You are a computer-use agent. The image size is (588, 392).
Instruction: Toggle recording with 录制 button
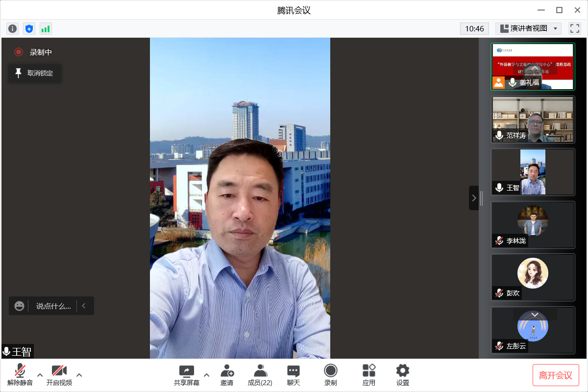(331, 375)
